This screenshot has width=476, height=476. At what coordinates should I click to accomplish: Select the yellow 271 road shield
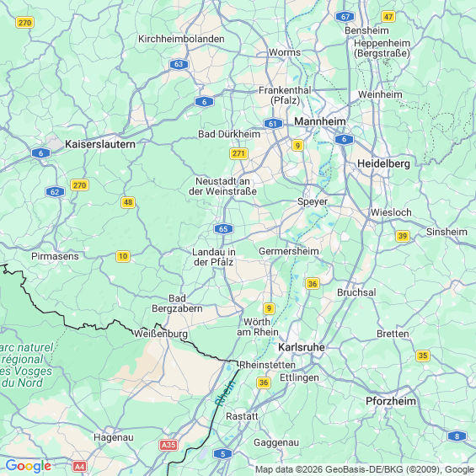(238, 153)
